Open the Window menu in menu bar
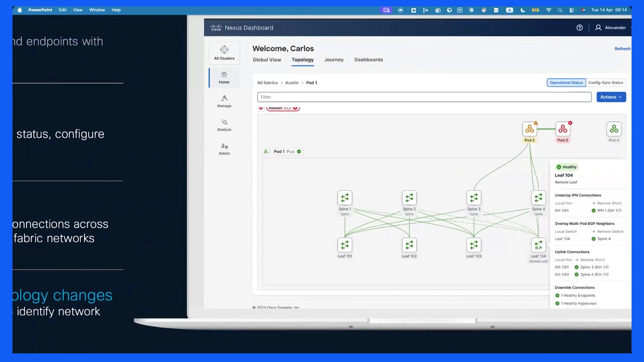The height and width of the screenshot is (362, 644). pyautogui.click(x=97, y=10)
